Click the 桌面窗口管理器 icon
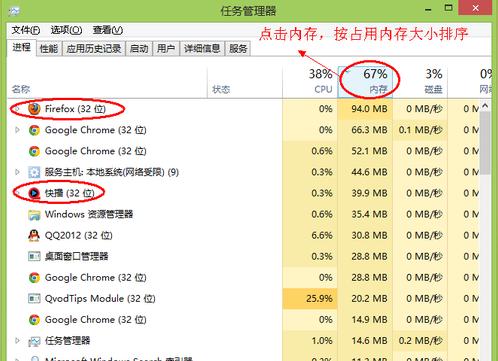The height and width of the screenshot is (361, 498). tap(34, 256)
